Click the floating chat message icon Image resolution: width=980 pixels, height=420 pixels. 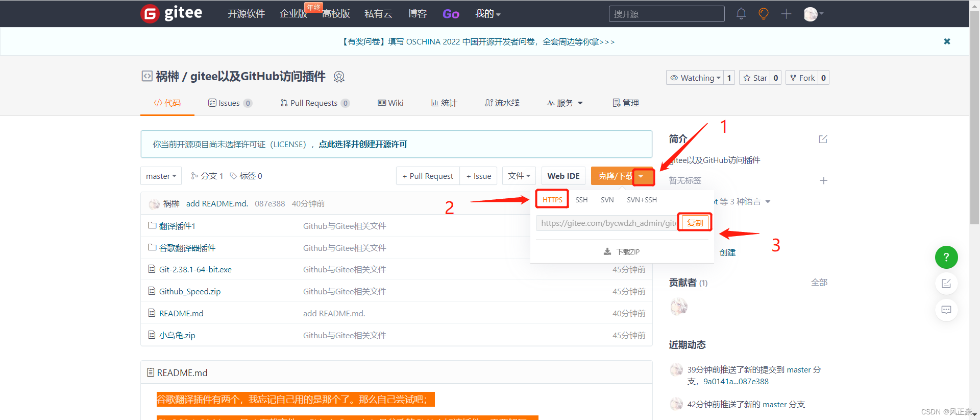[x=946, y=310]
